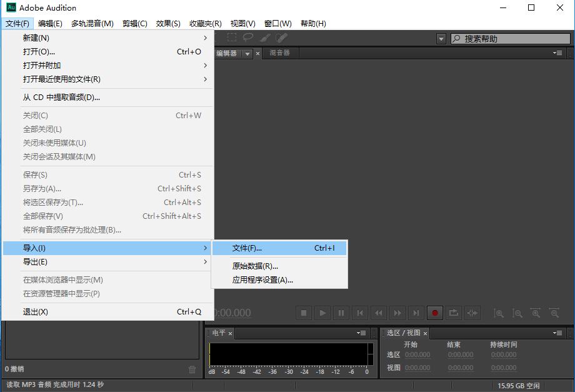Click the skip selection transport icon
Screen dimensions: 575x392
point(472,313)
